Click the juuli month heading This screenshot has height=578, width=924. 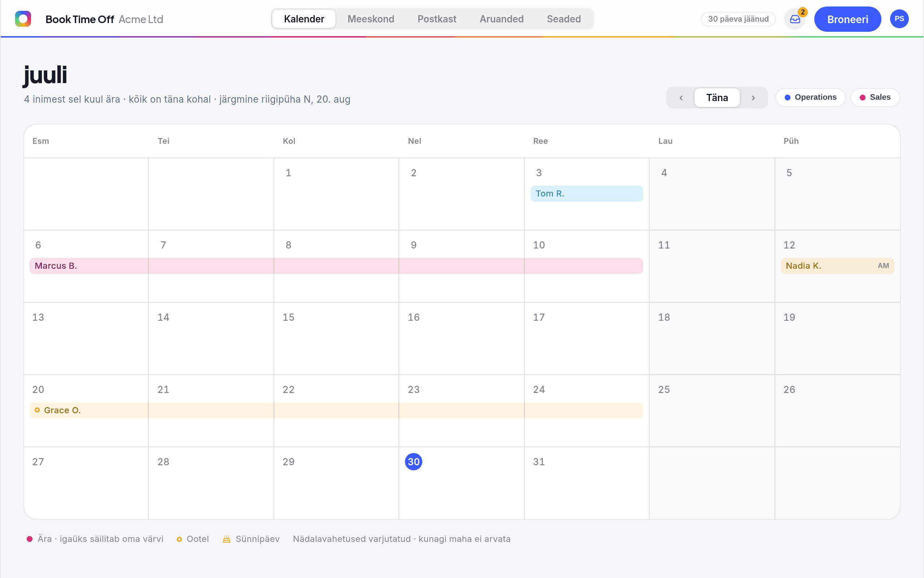(45, 75)
